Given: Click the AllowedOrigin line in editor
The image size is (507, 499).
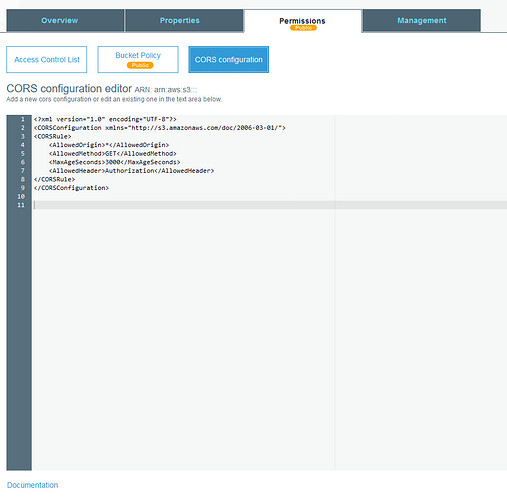Looking at the screenshot, I should pyautogui.click(x=109, y=145).
